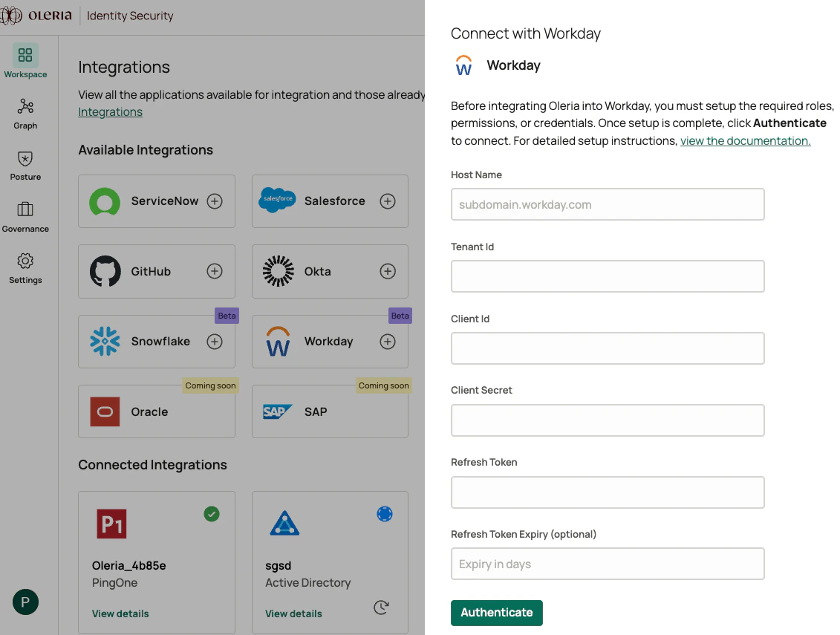Viewport: 840px width, 635px height.
Task: Open the Settings sidebar section
Action: pyautogui.click(x=25, y=268)
